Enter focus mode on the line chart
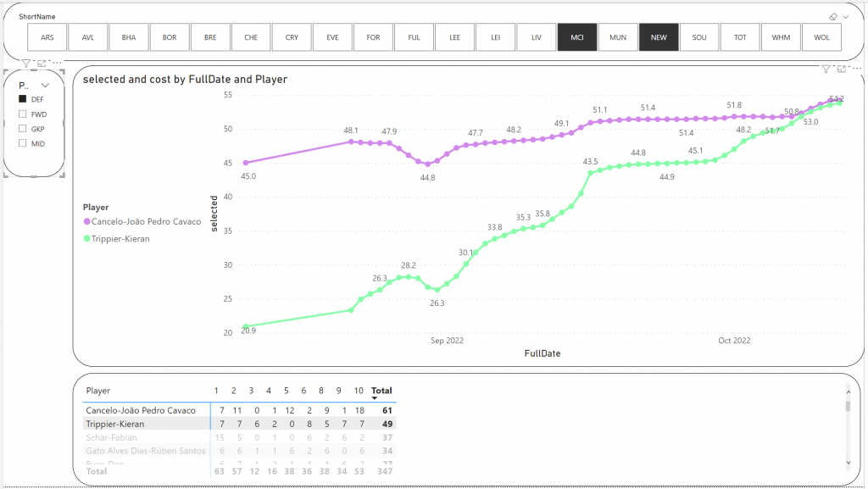 841,69
